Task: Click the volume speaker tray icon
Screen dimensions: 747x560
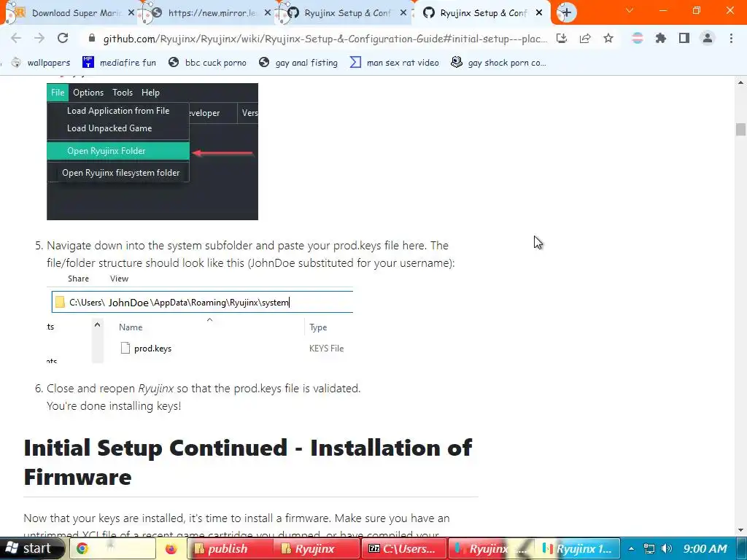Action: click(x=667, y=548)
